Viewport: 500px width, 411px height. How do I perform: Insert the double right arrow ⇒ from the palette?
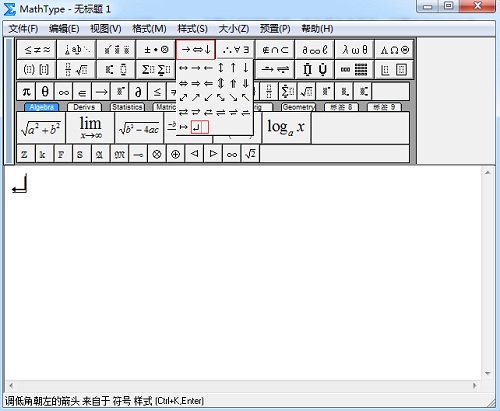196,83
